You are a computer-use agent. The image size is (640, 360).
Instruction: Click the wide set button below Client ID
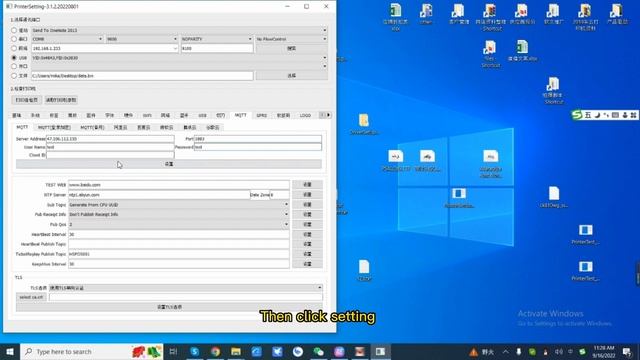tap(169, 164)
